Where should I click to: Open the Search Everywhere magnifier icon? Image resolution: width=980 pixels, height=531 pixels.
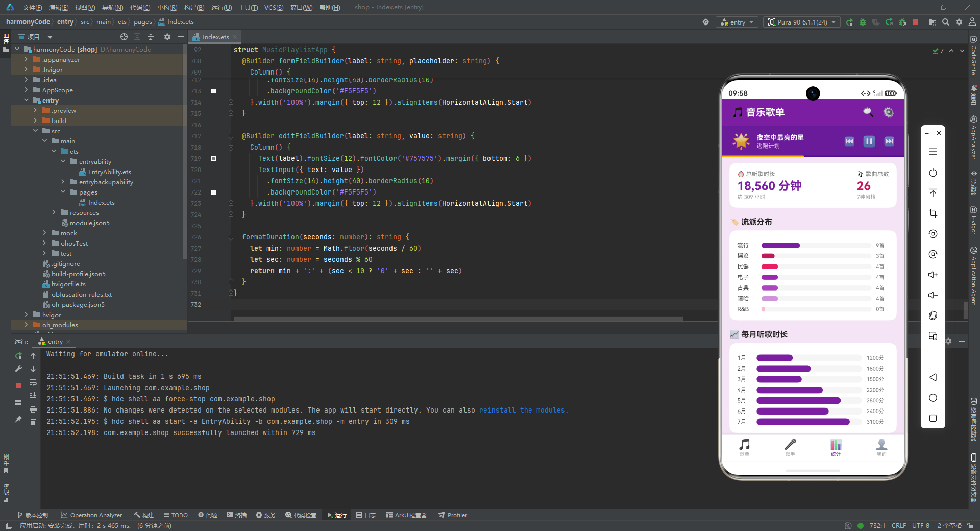[x=946, y=22]
